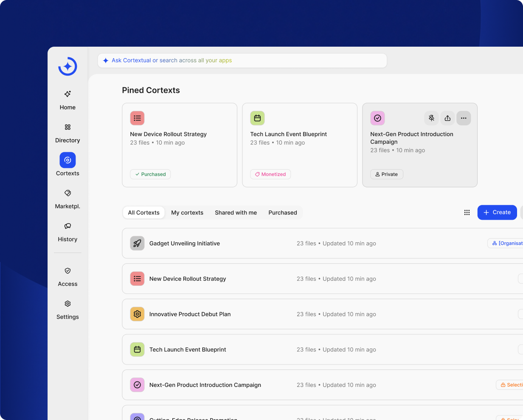
Task: Switch to grid view layout
Action: pyautogui.click(x=467, y=213)
